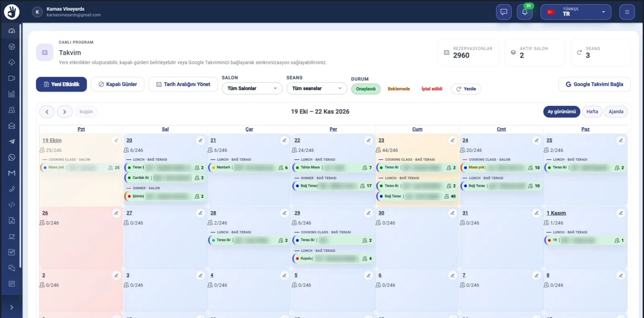
Task: Open the Tüm seanslar dropdown
Action: coord(317,89)
